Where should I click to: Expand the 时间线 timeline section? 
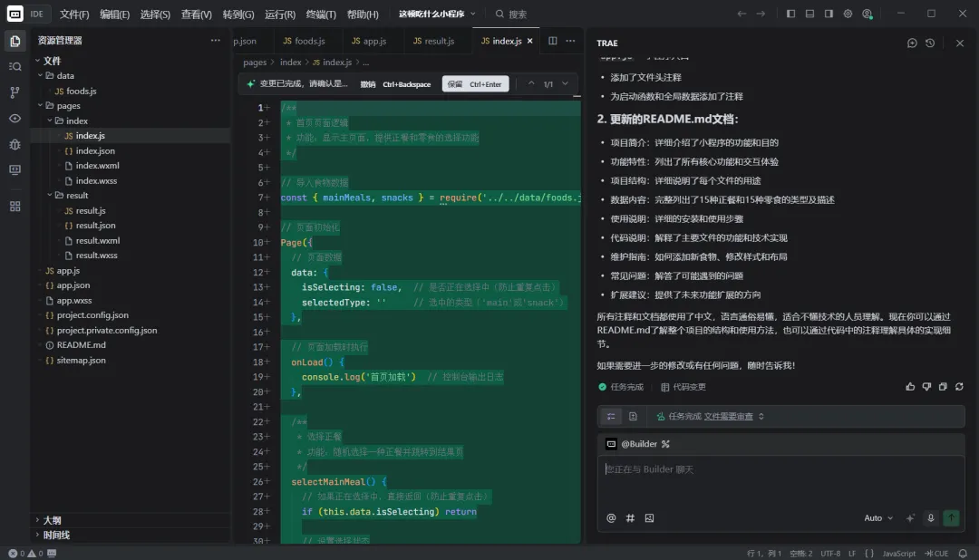[x=56, y=535]
